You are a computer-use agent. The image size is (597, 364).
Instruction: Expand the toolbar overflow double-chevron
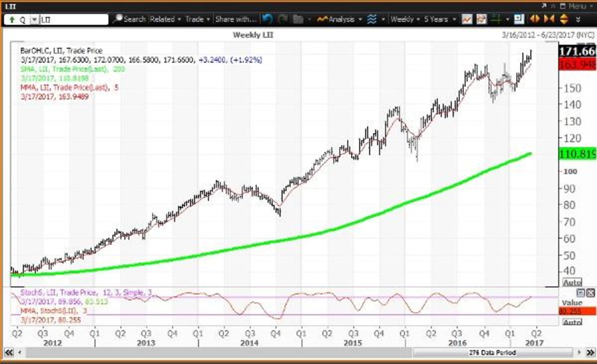[578, 20]
